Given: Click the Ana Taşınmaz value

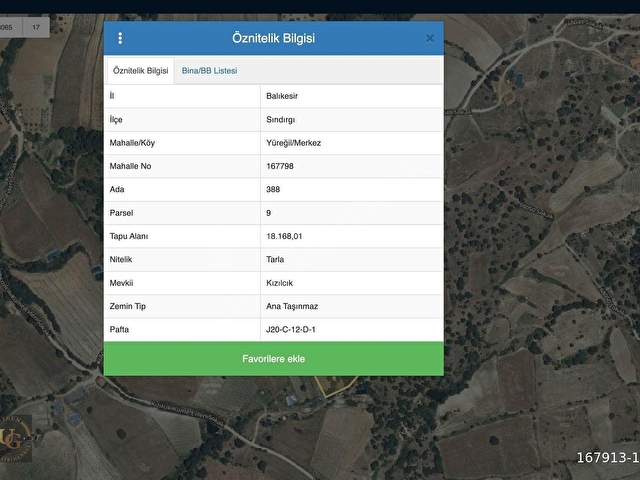Looking at the screenshot, I should [x=292, y=306].
